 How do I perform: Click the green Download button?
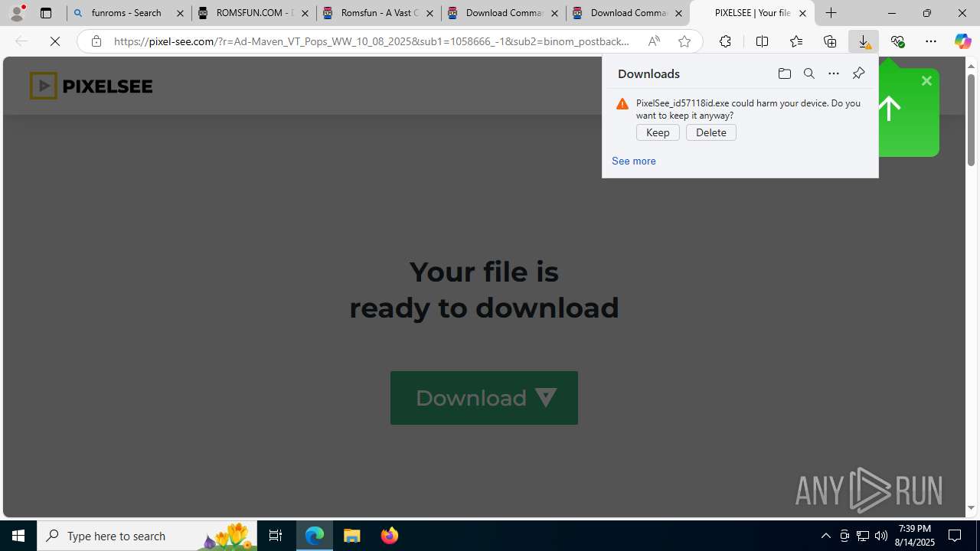[484, 398]
